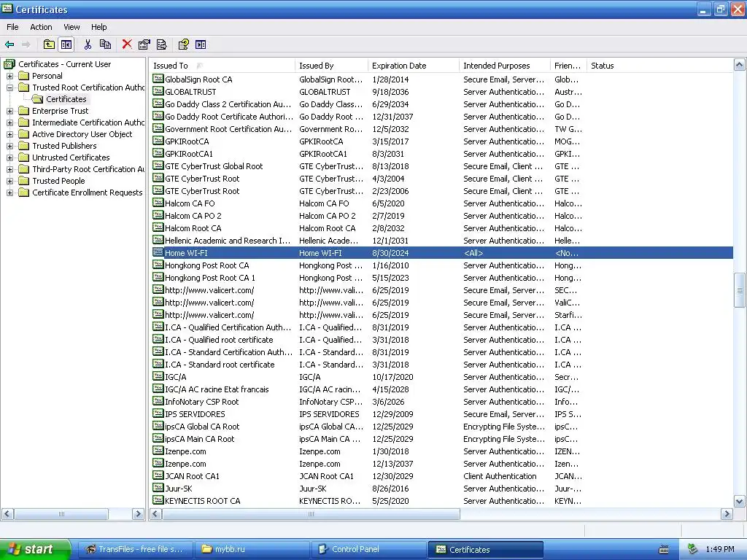Click the Copy toolbar icon
Image resolution: width=747 pixels, height=560 pixels.
pyautogui.click(x=105, y=44)
